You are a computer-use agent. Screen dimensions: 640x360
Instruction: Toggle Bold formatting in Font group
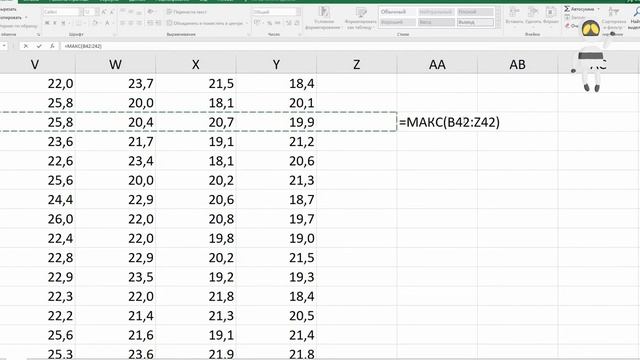[x=47, y=23]
